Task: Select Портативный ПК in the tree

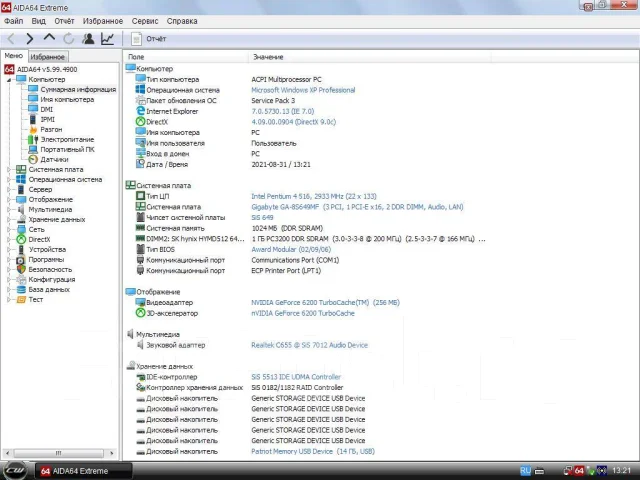Action: coord(67,149)
